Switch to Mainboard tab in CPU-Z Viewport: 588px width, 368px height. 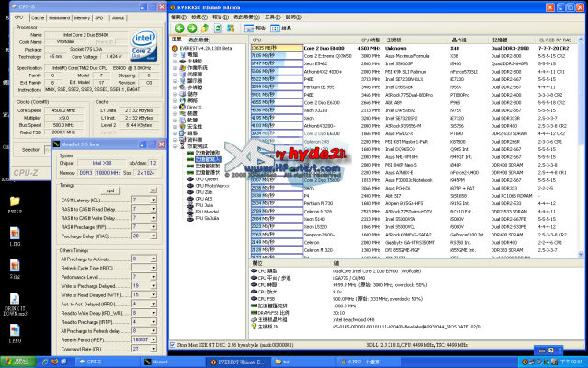pyautogui.click(x=60, y=18)
